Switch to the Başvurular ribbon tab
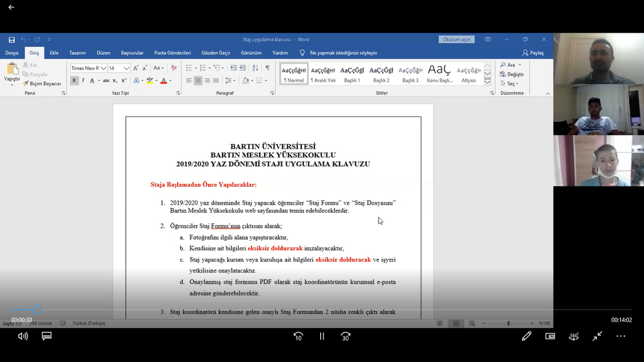 132,53
